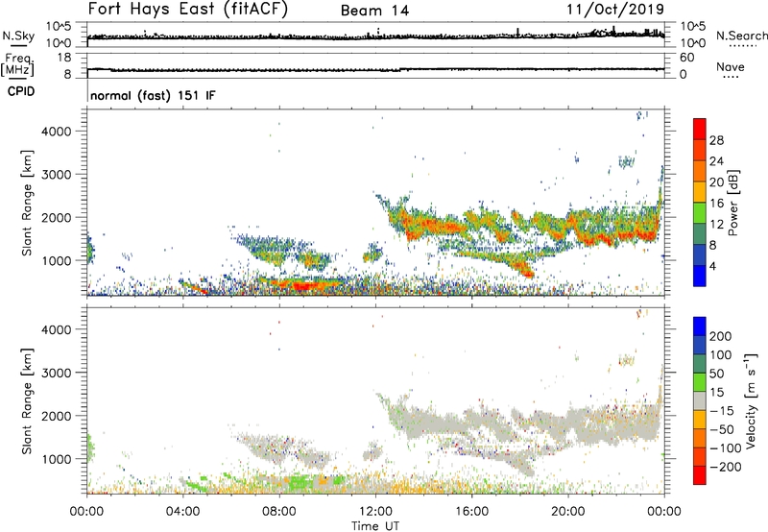Click the "12" power colorbar label

tap(716, 225)
